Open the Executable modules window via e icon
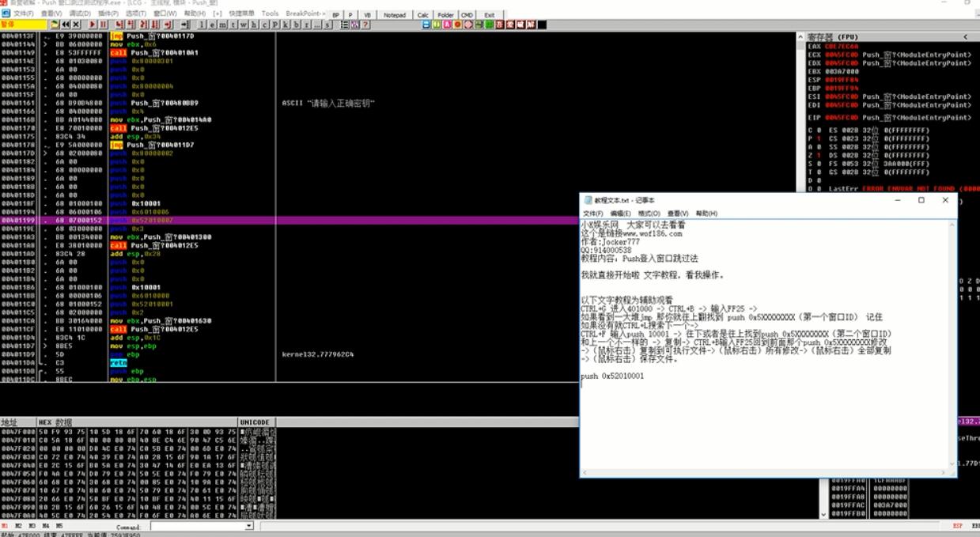 coord(212,24)
